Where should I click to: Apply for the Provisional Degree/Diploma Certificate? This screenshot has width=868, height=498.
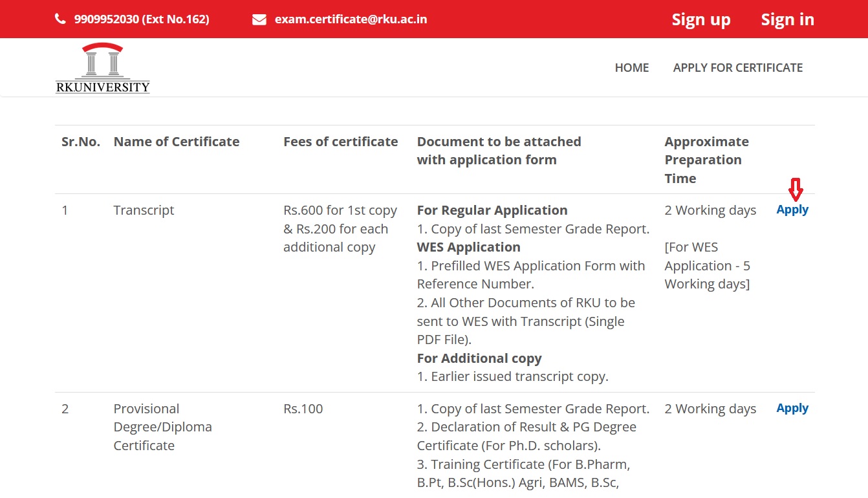792,408
